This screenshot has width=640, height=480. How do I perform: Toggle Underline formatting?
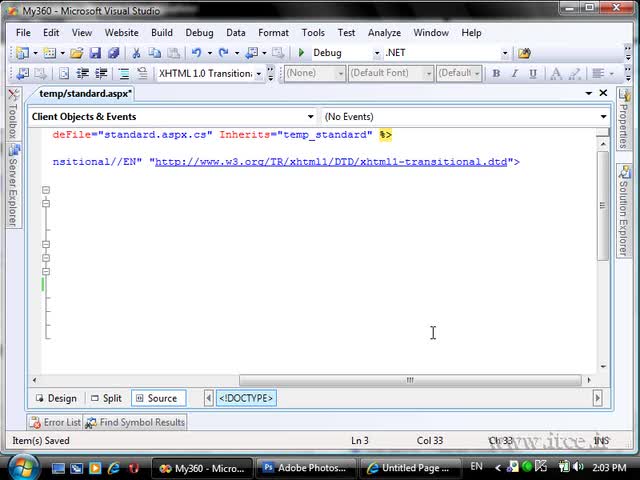(x=533, y=73)
